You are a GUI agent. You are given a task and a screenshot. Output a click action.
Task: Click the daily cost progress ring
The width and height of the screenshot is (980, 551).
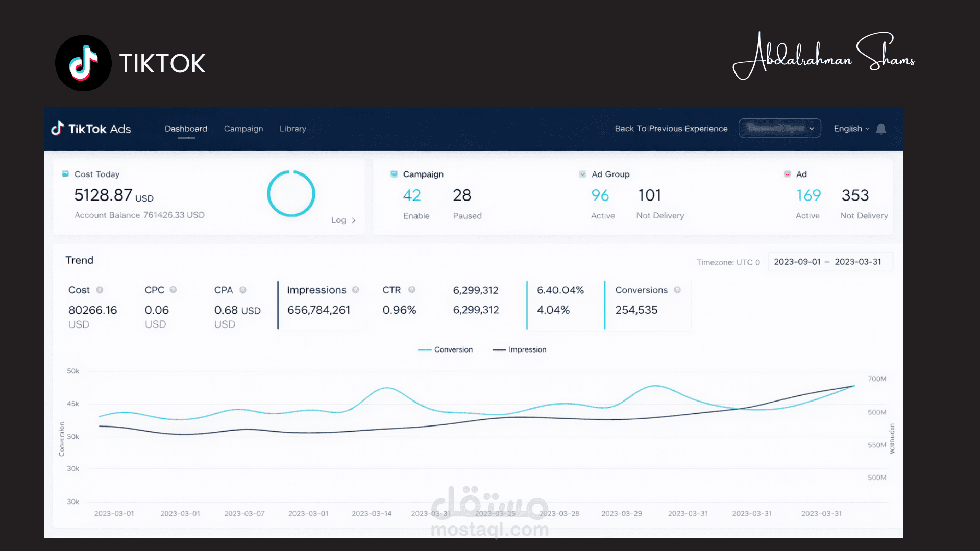pos(291,194)
